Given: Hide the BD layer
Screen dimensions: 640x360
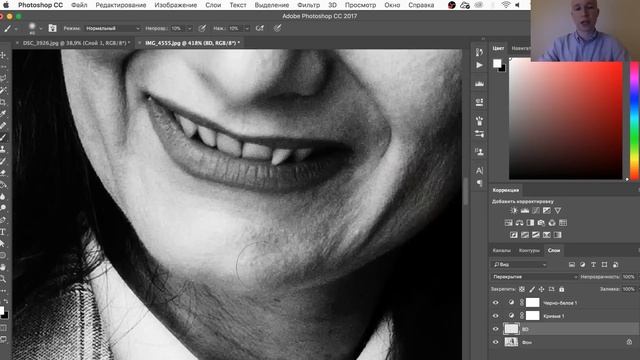Looking at the screenshot, I should [x=496, y=329].
